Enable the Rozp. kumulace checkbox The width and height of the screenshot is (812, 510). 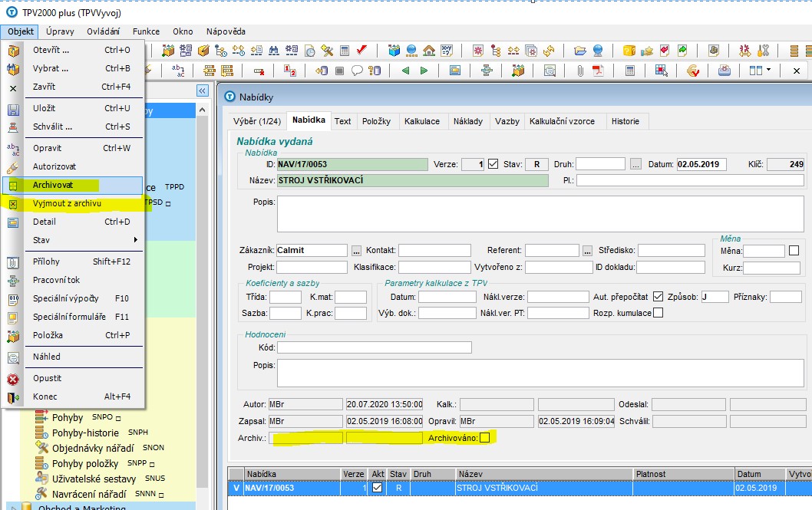pyautogui.click(x=658, y=312)
